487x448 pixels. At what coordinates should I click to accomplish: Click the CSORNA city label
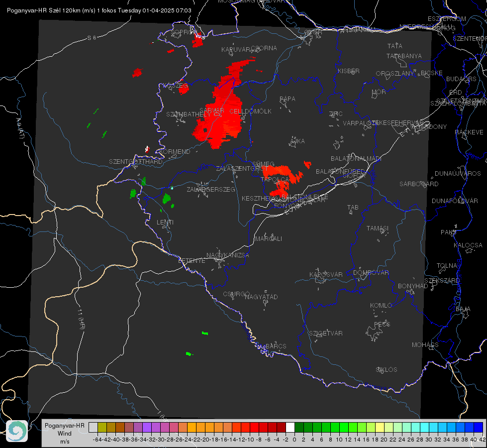click(x=264, y=48)
